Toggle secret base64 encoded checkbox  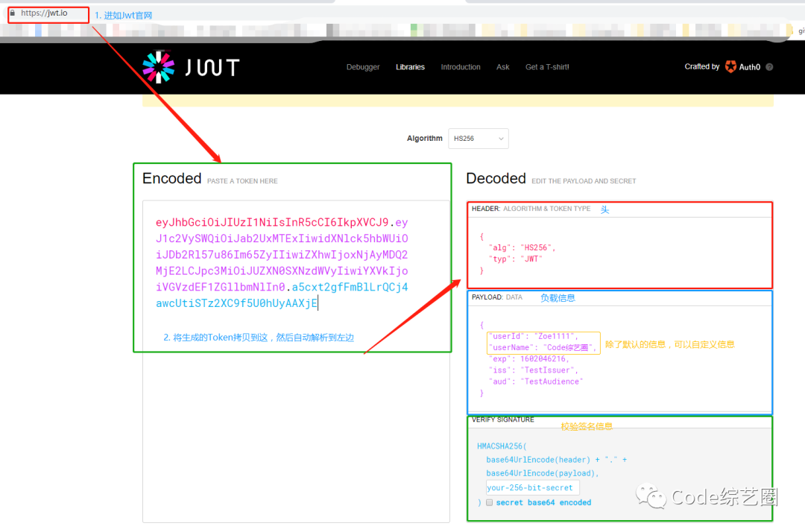(x=489, y=503)
